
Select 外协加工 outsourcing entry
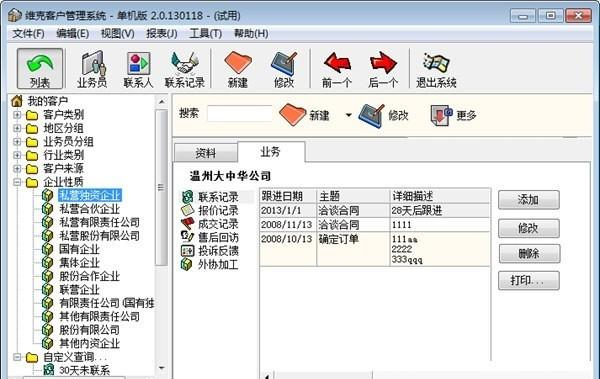[218, 264]
